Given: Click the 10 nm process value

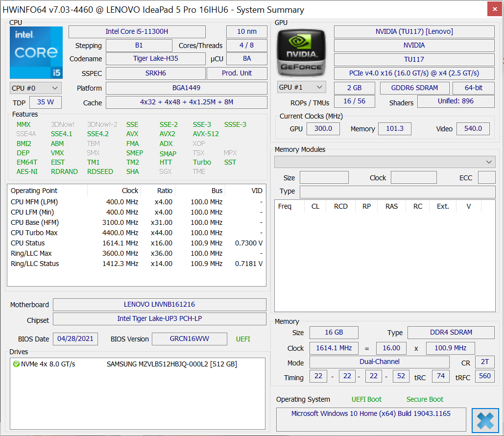Looking at the screenshot, I should 247,31.
